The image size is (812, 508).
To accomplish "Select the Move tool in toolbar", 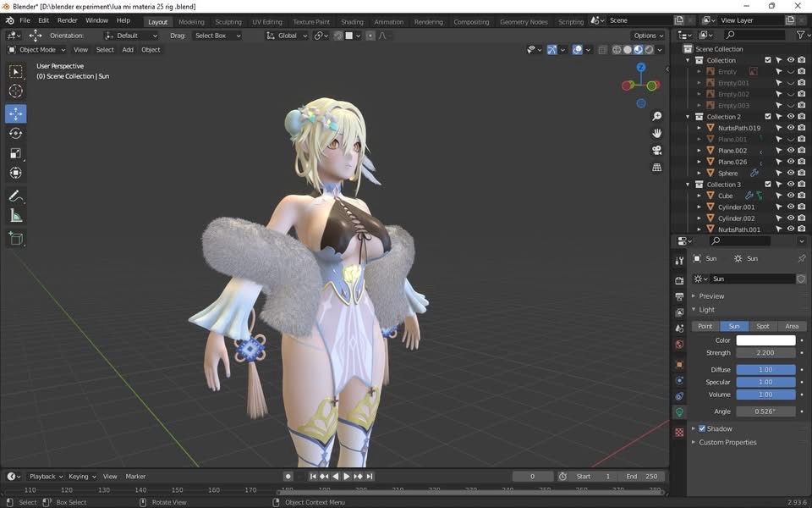I will (x=16, y=113).
